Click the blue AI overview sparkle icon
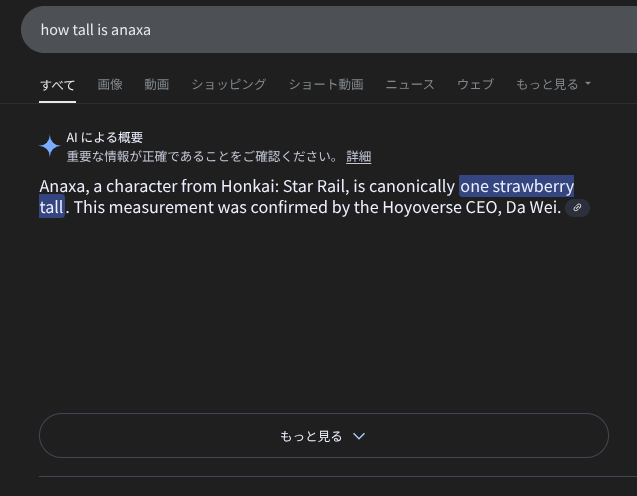637x496 pixels. pos(50,146)
